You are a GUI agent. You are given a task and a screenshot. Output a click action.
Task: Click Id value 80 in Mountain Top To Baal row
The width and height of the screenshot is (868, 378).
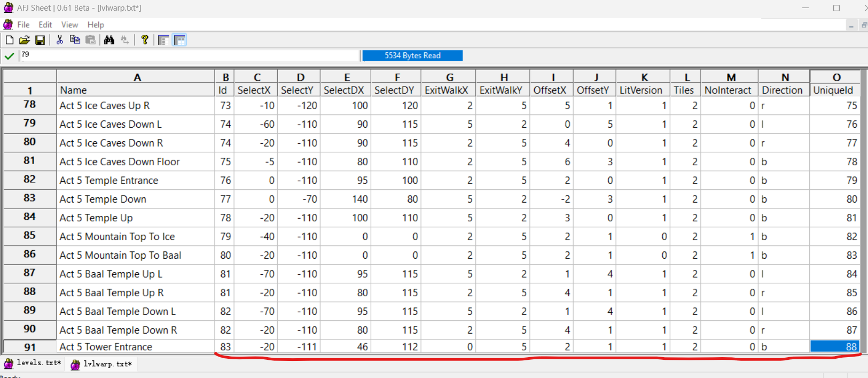tap(225, 255)
